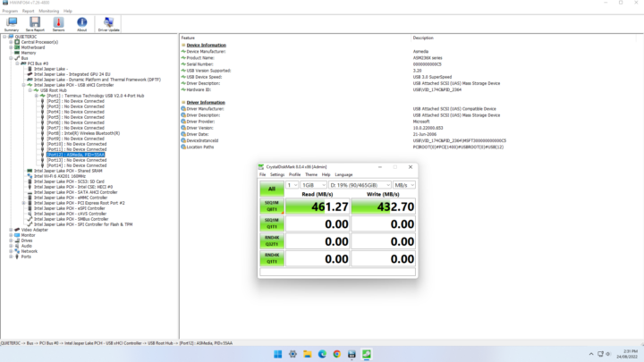Open the Program menu in HWiNFO
The height and width of the screenshot is (362, 644).
[x=10, y=11]
